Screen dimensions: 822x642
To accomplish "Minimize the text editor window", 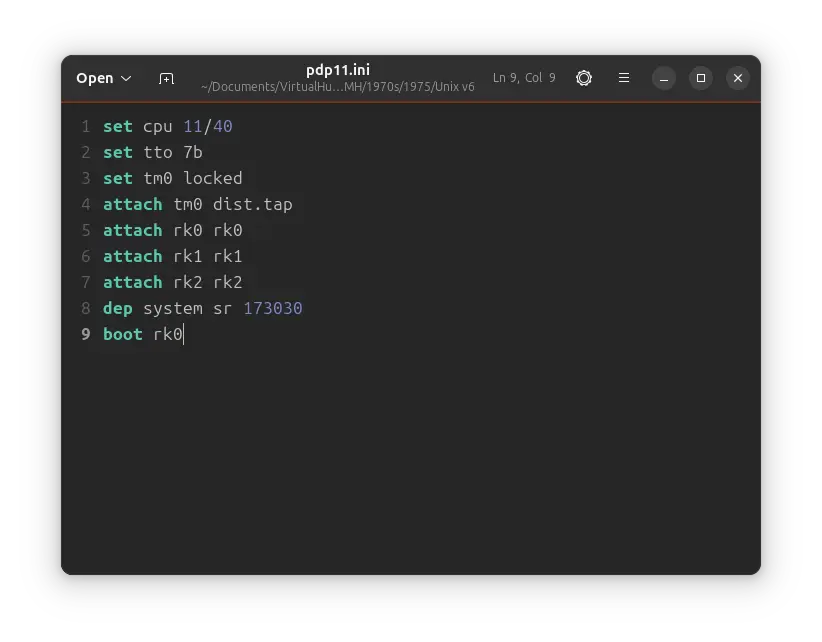I will point(664,78).
